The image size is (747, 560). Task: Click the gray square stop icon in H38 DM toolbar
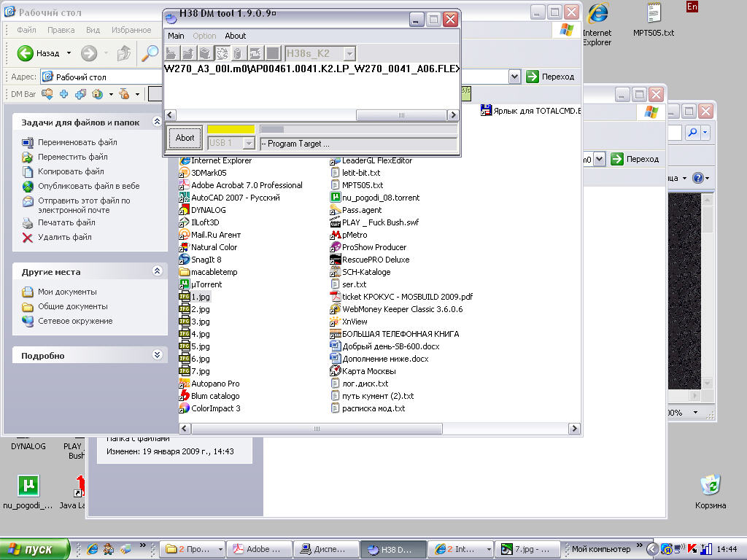point(273,53)
